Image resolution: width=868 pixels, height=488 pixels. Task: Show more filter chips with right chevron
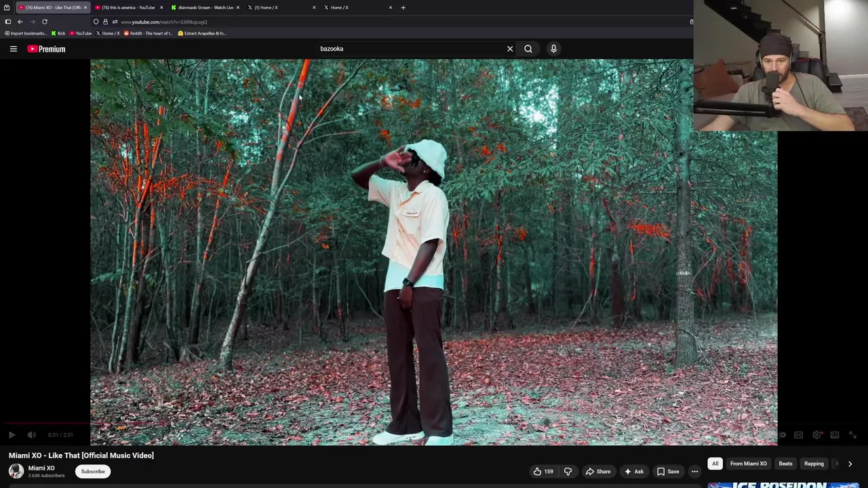[850, 464]
